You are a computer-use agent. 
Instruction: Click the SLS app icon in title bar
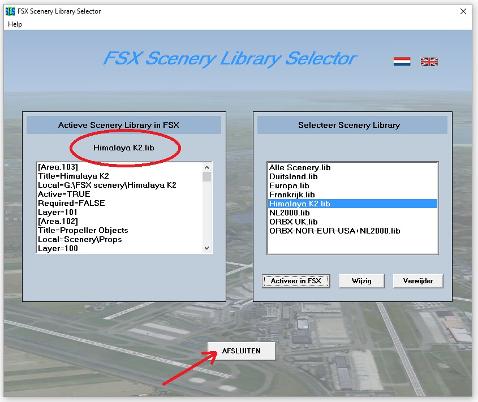click(10, 11)
